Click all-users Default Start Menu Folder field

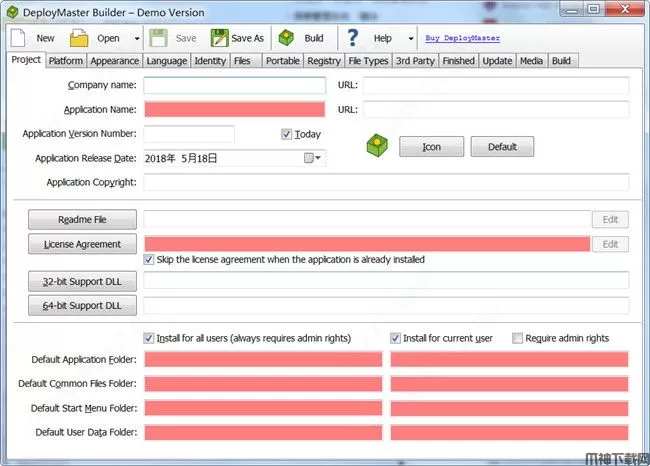point(263,408)
